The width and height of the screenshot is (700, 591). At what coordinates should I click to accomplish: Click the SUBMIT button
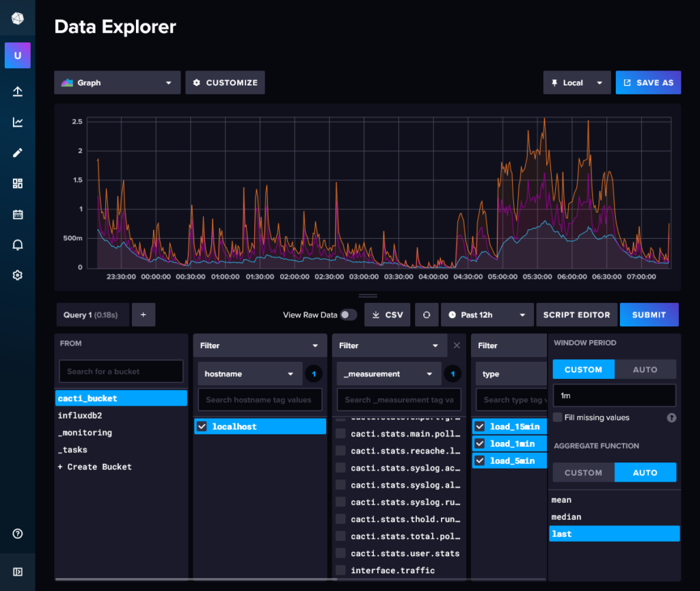pos(649,315)
